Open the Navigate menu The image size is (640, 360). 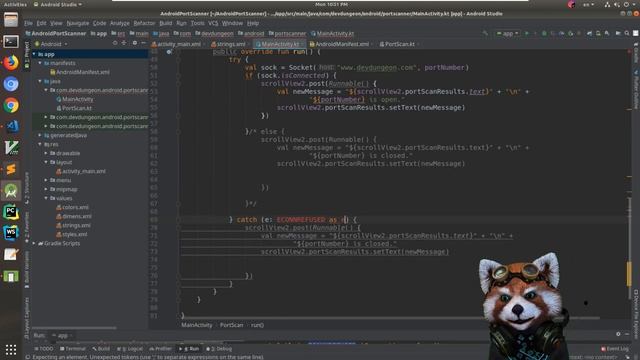pos(78,23)
